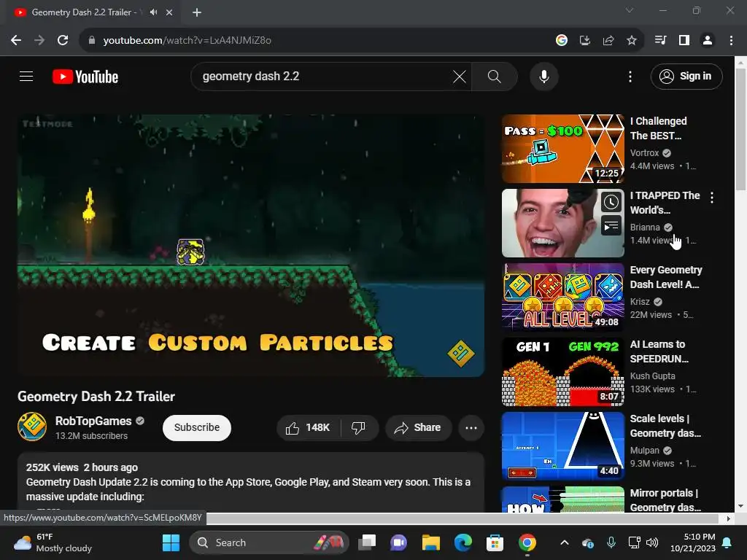Open the RobTopGames channel name link
Image resolution: width=747 pixels, height=560 pixels.
click(x=93, y=421)
